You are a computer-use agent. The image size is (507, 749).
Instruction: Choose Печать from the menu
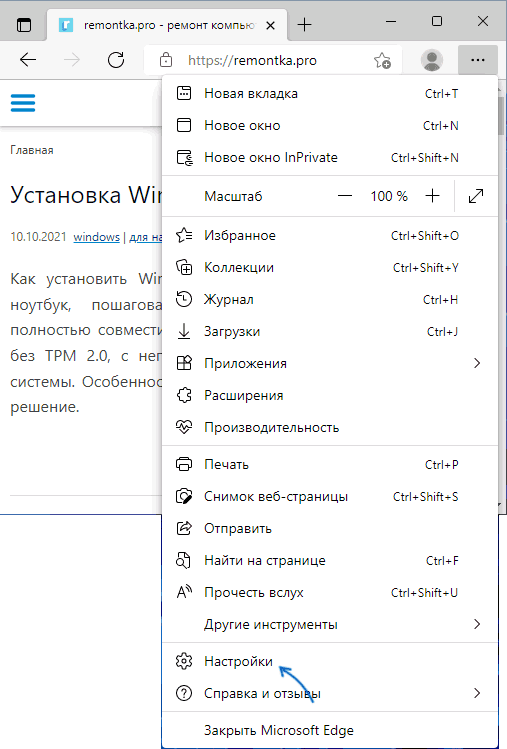330,464
